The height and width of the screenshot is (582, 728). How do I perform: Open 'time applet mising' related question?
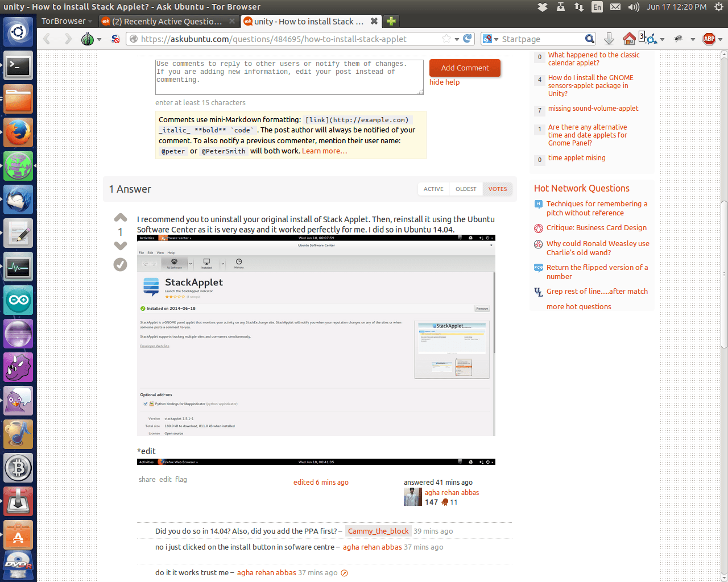click(577, 157)
